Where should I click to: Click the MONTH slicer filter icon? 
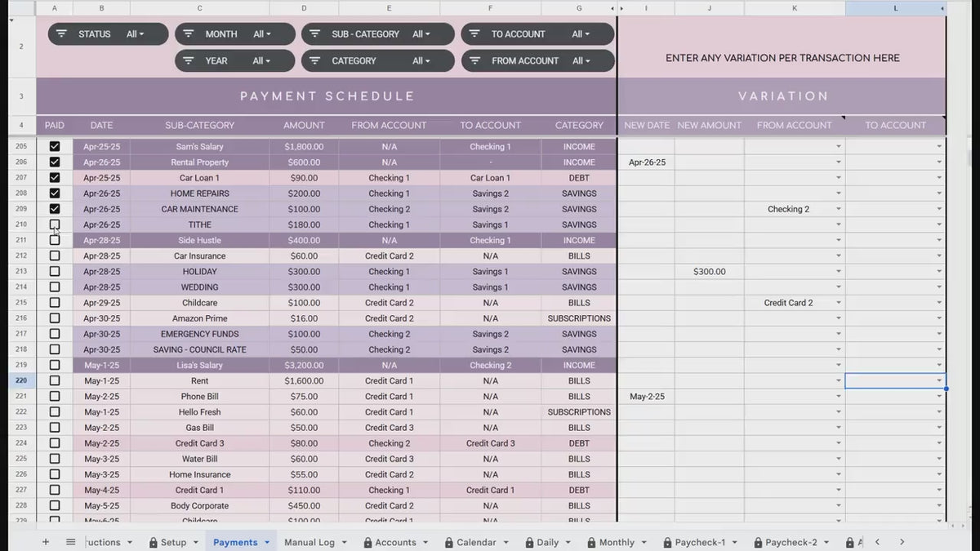coord(189,34)
